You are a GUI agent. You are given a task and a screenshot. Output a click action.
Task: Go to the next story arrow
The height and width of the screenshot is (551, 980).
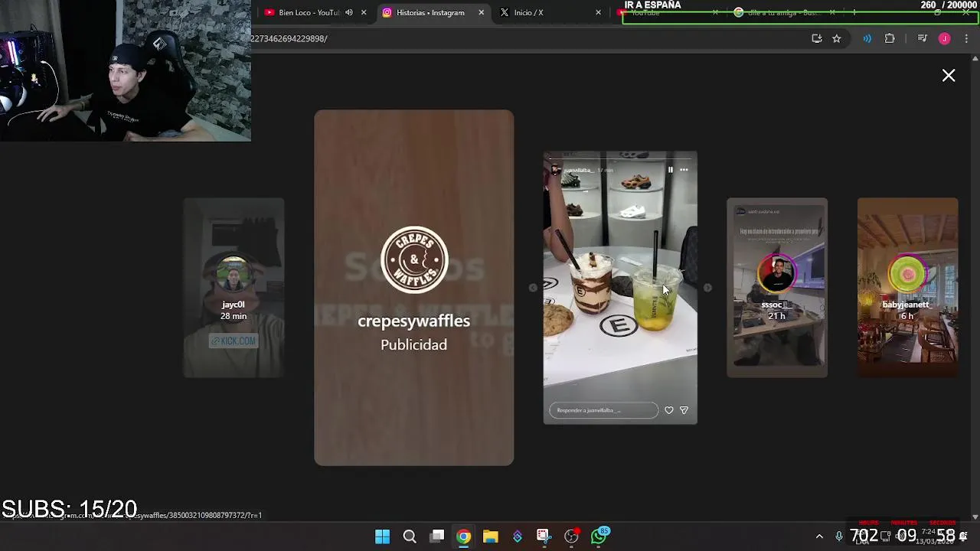coord(707,288)
